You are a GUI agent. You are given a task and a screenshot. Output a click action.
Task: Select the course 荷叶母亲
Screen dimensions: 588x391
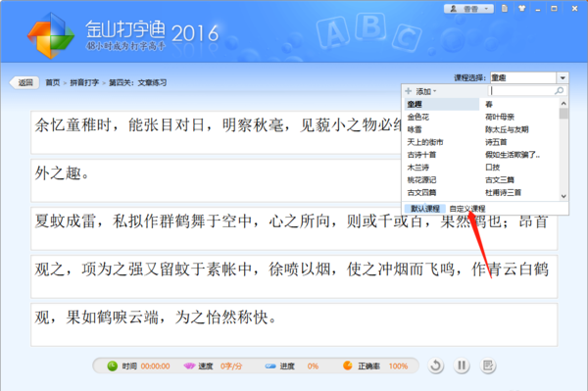click(x=500, y=117)
